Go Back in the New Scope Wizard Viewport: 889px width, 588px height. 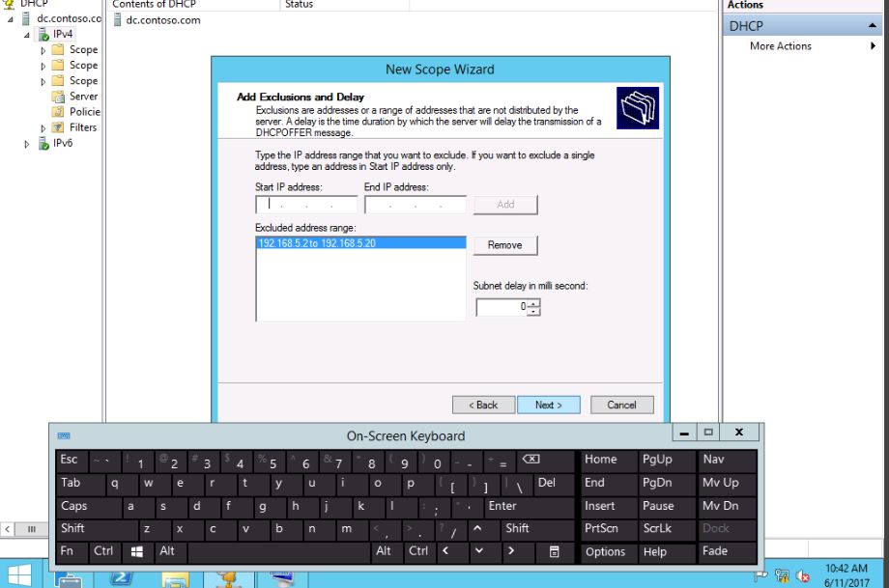pos(483,405)
